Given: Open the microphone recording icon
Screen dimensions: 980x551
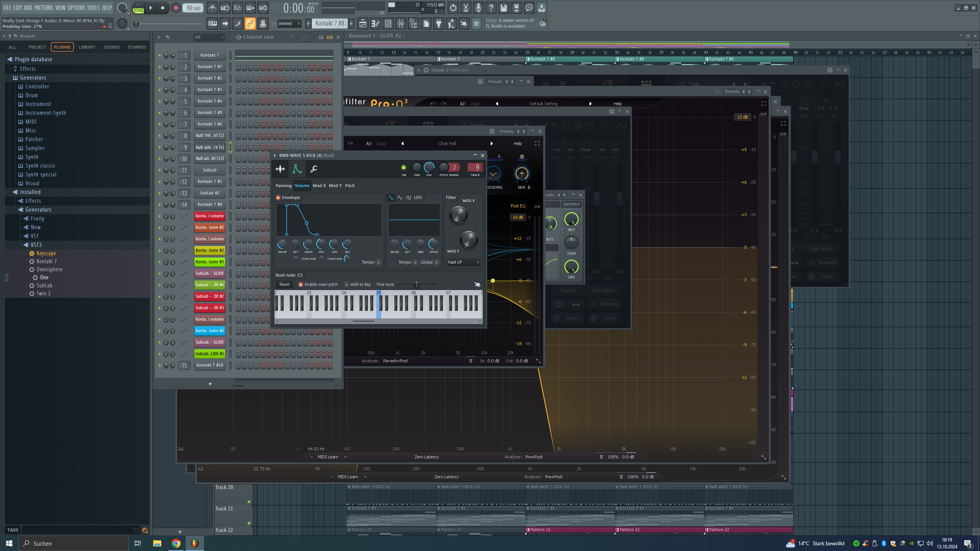Looking at the screenshot, I should 479,8.
